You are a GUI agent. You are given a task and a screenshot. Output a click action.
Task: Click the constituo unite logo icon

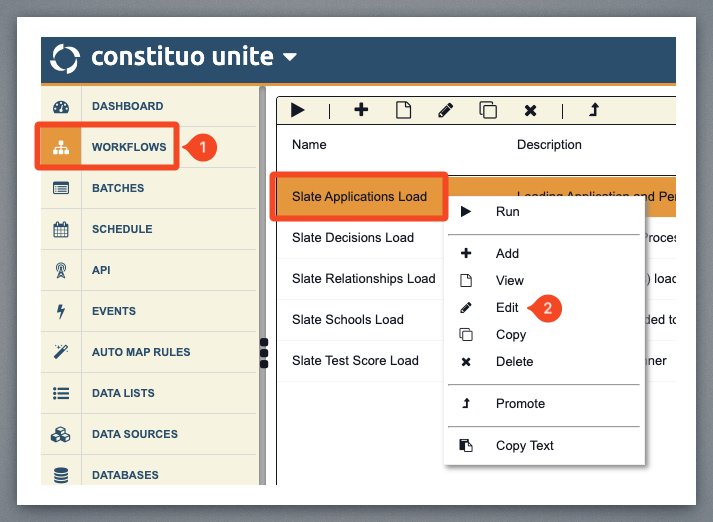65,58
